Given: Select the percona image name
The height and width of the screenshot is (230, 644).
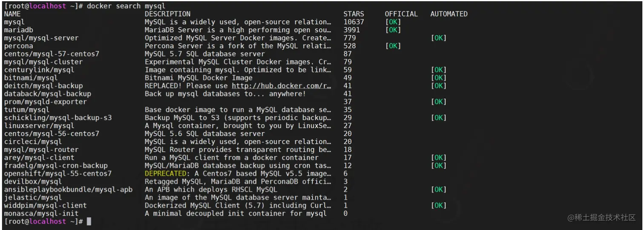Looking at the screenshot, I should point(18,46).
